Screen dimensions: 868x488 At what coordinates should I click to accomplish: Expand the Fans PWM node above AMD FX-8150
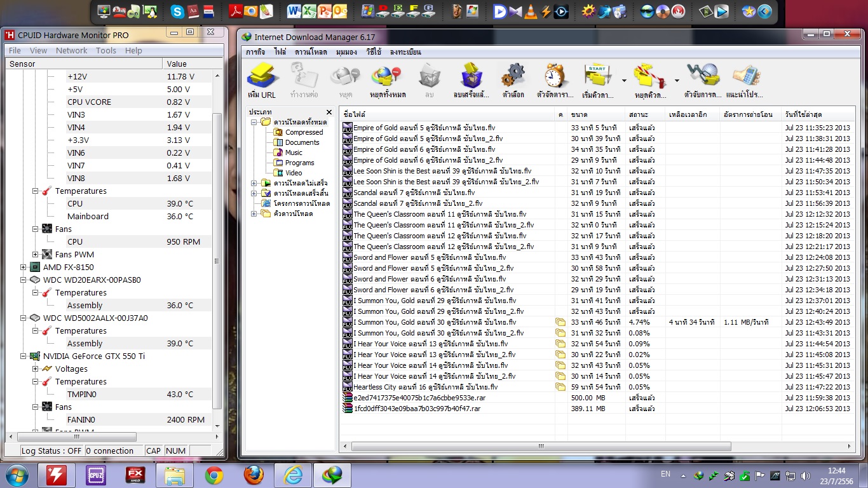point(36,254)
